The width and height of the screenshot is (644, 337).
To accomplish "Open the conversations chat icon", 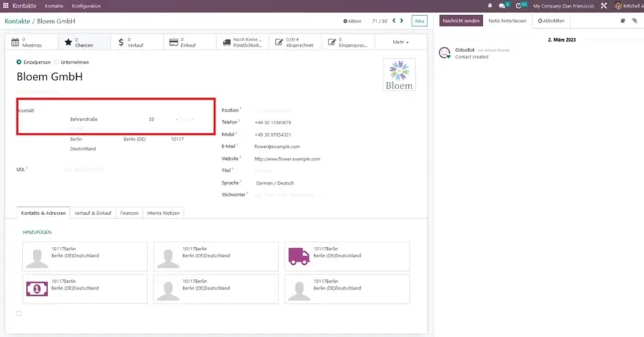I will pos(503,5).
